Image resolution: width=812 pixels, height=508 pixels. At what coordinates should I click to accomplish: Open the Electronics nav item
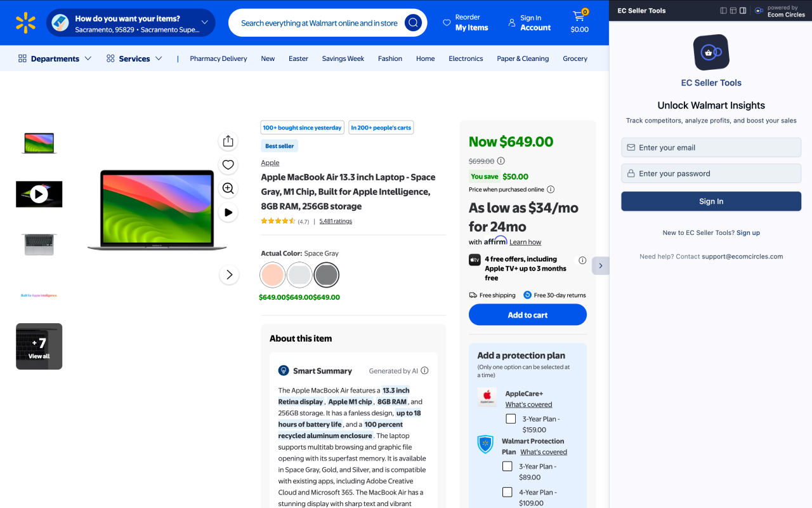coord(466,58)
